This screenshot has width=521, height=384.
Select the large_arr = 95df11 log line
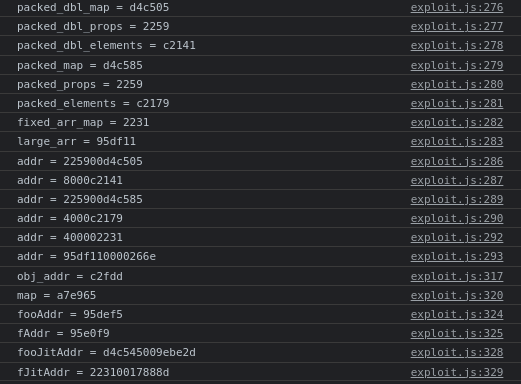(x=76, y=142)
